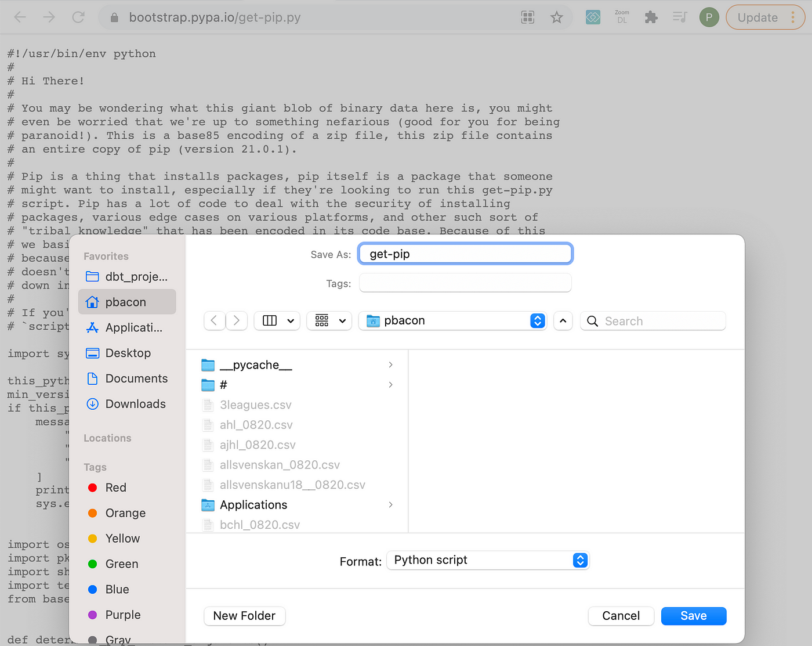Open Chrome's three-dot menu next to Update

click(793, 17)
